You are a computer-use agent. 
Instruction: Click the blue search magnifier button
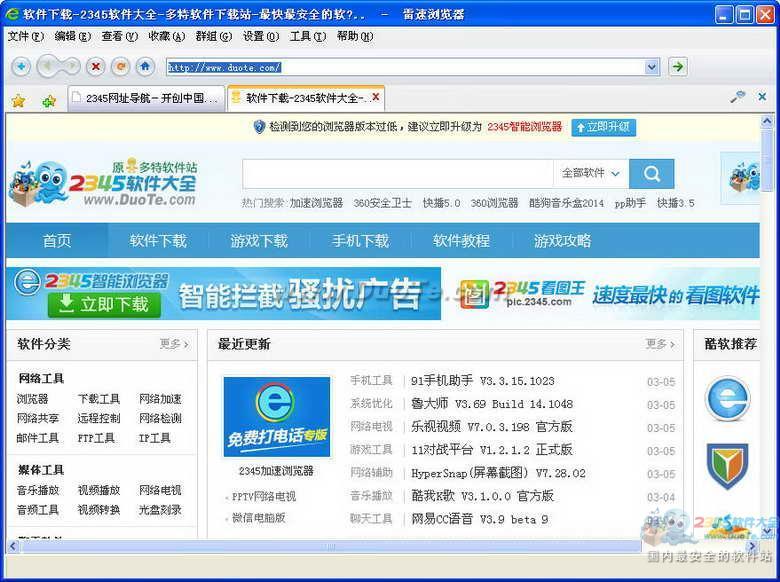[652, 174]
